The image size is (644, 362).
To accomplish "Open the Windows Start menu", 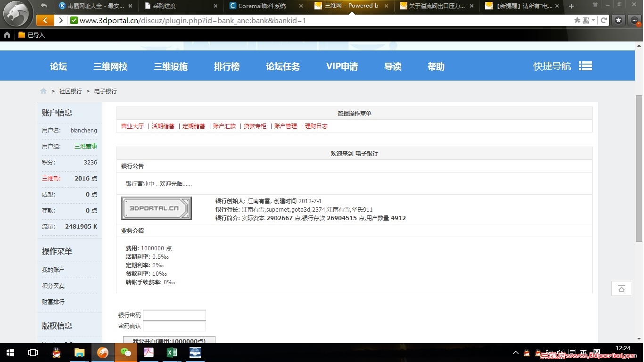I will (10, 353).
